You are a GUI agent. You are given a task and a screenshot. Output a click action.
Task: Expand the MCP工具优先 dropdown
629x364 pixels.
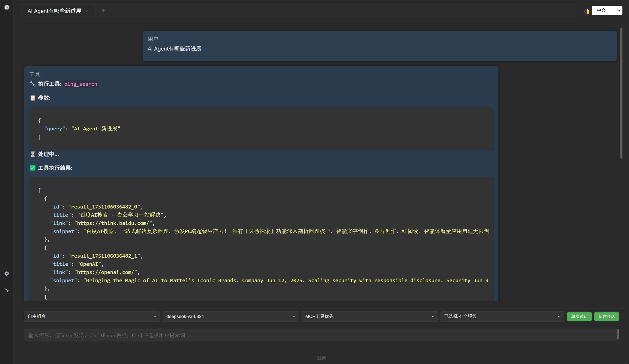point(369,316)
